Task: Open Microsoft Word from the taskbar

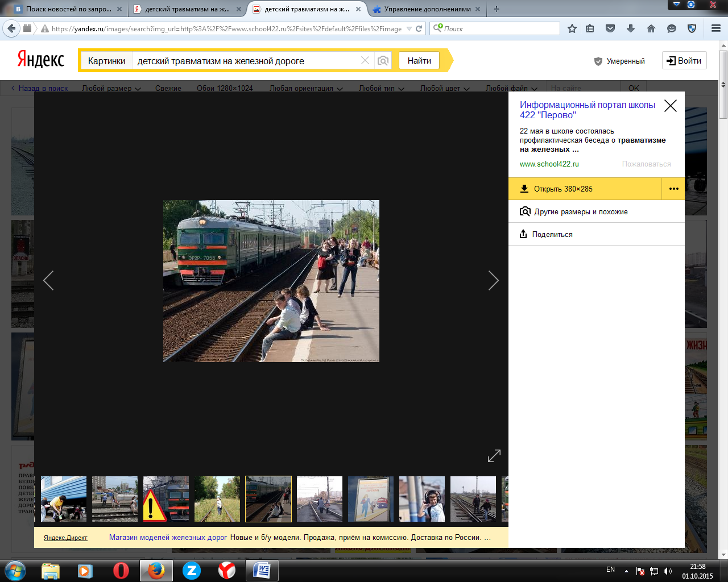Action: [262, 570]
